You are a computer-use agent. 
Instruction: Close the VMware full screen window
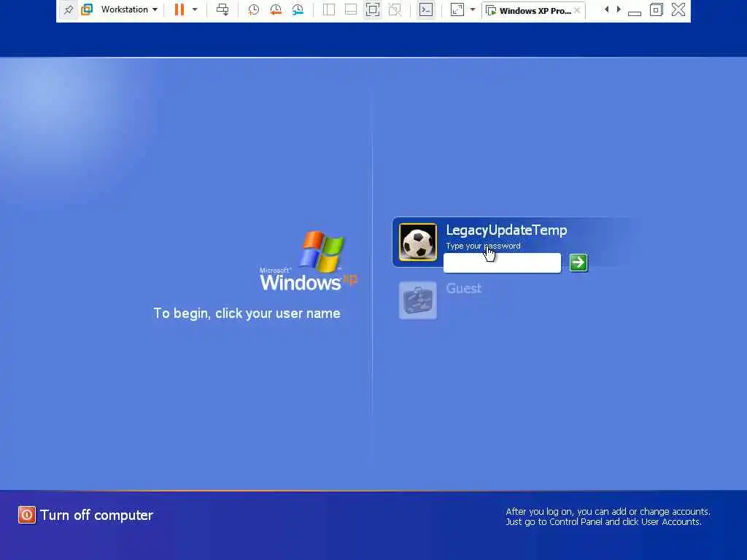[x=678, y=9]
